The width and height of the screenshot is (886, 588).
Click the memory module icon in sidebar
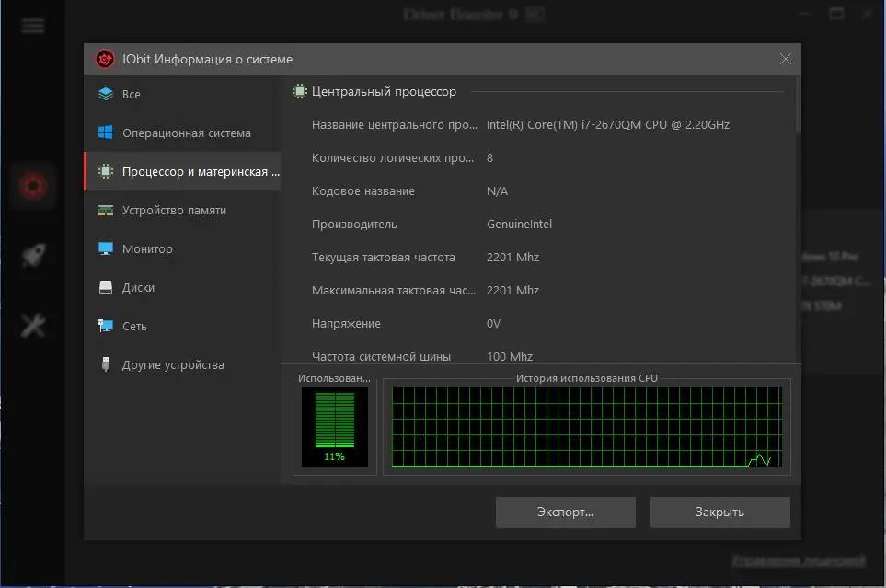click(x=106, y=211)
